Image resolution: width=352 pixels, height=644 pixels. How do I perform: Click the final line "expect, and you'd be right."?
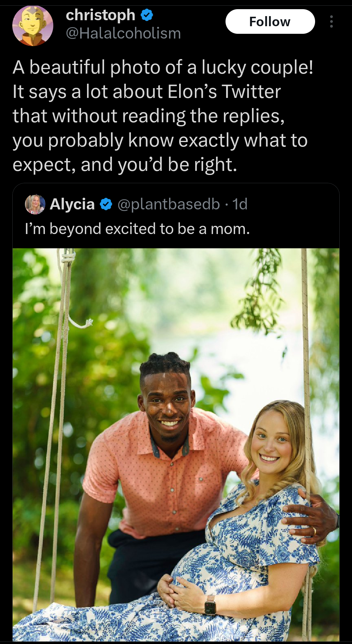pyautogui.click(x=125, y=165)
